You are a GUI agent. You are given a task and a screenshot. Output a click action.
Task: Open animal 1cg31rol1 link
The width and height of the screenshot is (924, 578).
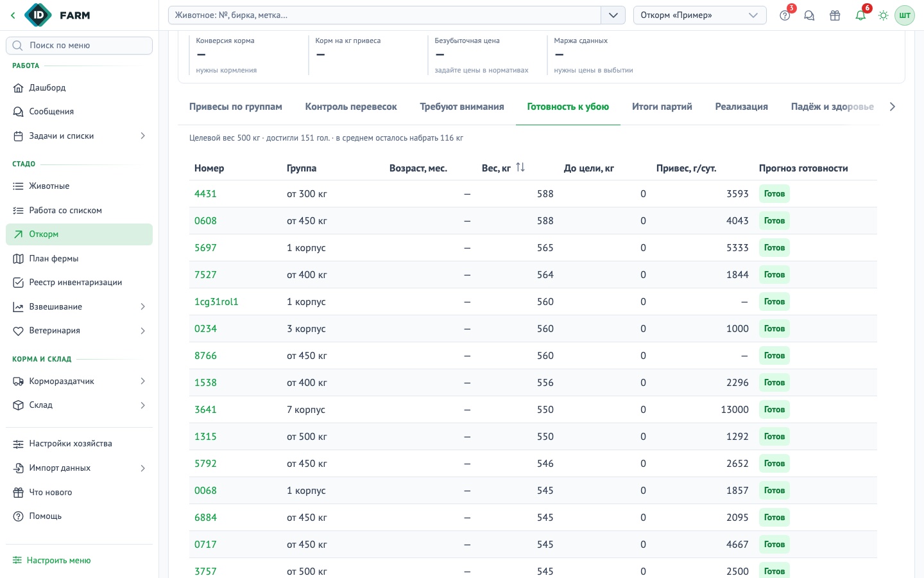(x=216, y=302)
